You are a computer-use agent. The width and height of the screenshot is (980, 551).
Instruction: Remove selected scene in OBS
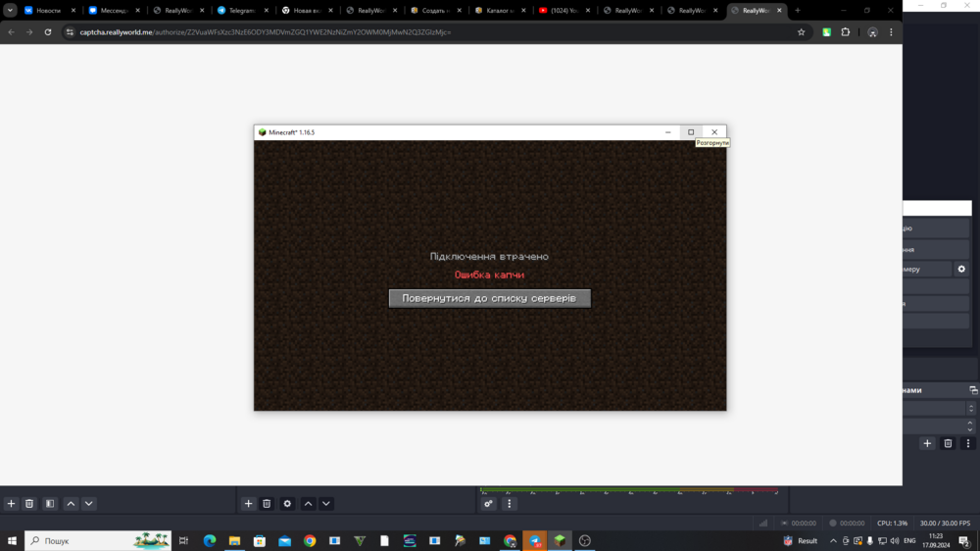click(29, 504)
